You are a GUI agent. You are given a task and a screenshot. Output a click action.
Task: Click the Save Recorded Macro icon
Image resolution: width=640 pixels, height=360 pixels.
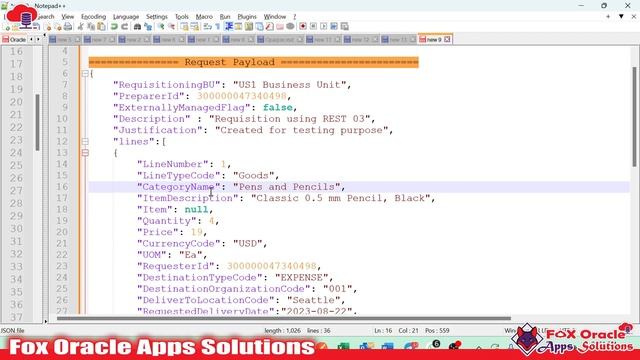tap(344, 27)
